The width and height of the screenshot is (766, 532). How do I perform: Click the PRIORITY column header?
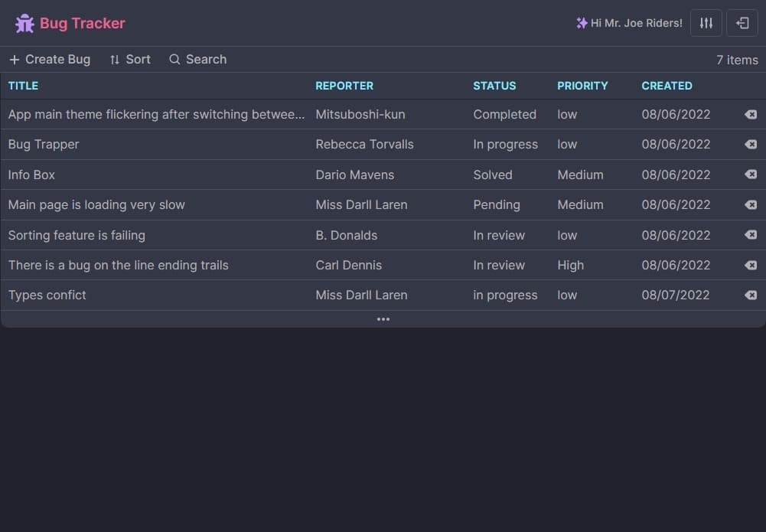582,86
